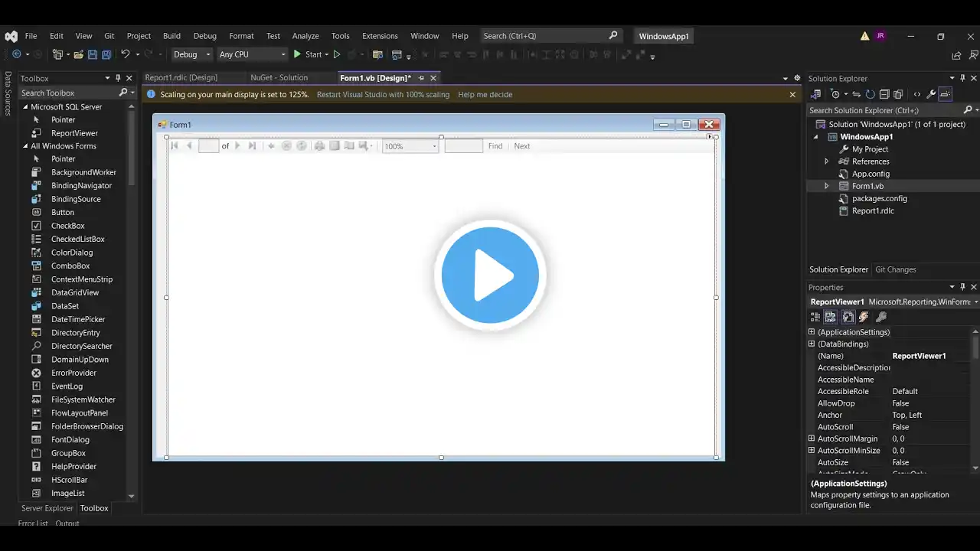Image resolution: width=980 pixels, height=551 pixels.
Task: Click Start Without Debugging outline play icon
Action: [336, 54]
